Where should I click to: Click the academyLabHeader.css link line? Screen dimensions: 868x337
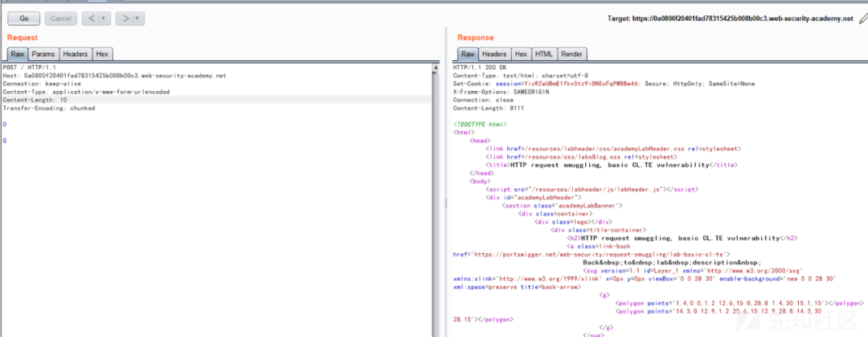click(614, 149)
